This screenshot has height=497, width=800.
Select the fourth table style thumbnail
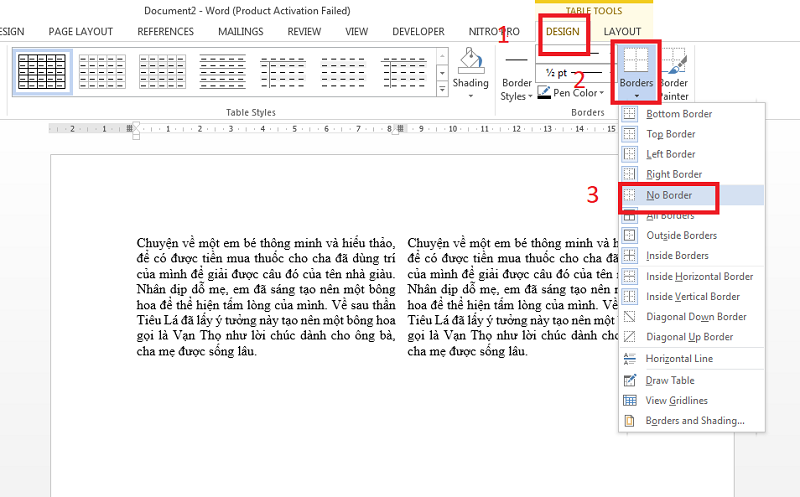tap(222, 72)
